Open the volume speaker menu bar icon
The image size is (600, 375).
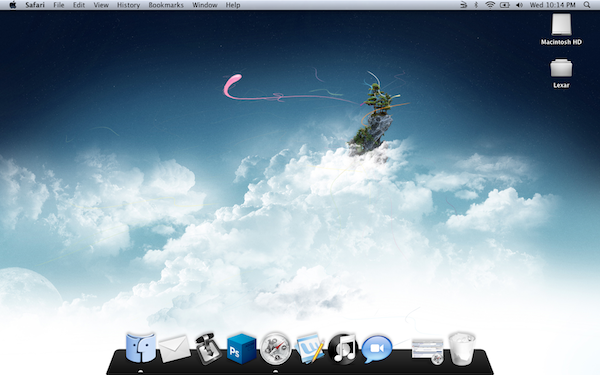[519, 5]
